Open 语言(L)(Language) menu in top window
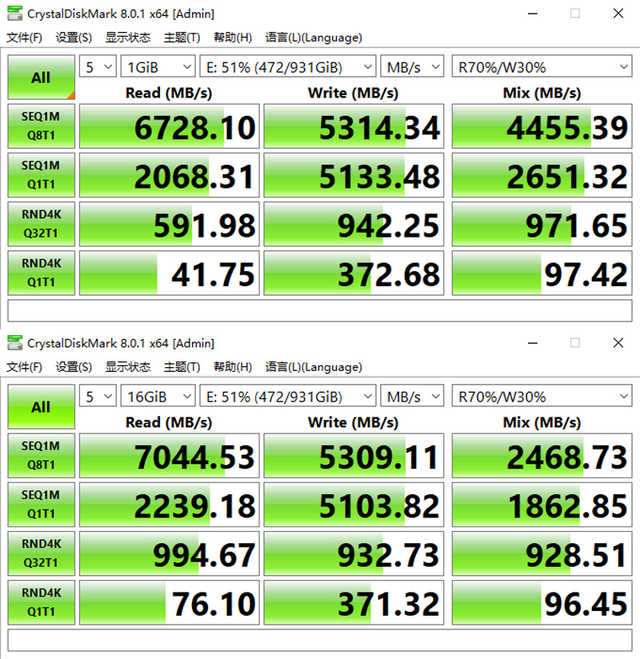Image resolution: width=640 pixels, height=659 pixels. click(313, 37)
